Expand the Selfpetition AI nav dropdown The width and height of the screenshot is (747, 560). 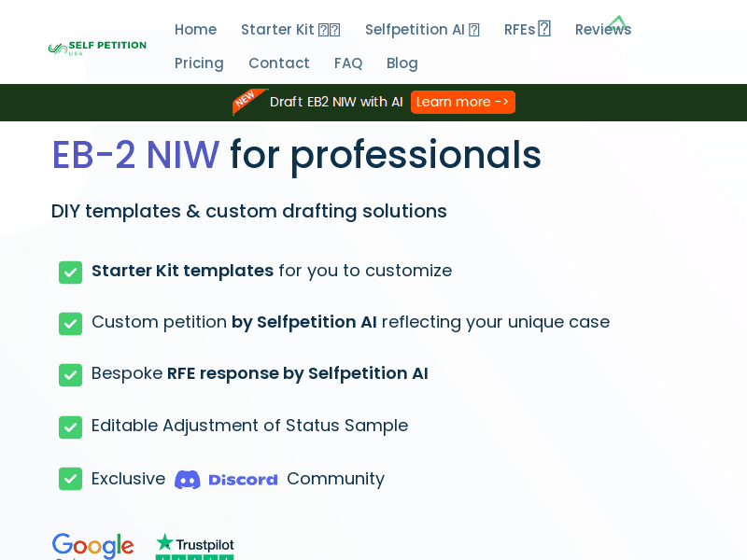[422, 30]
